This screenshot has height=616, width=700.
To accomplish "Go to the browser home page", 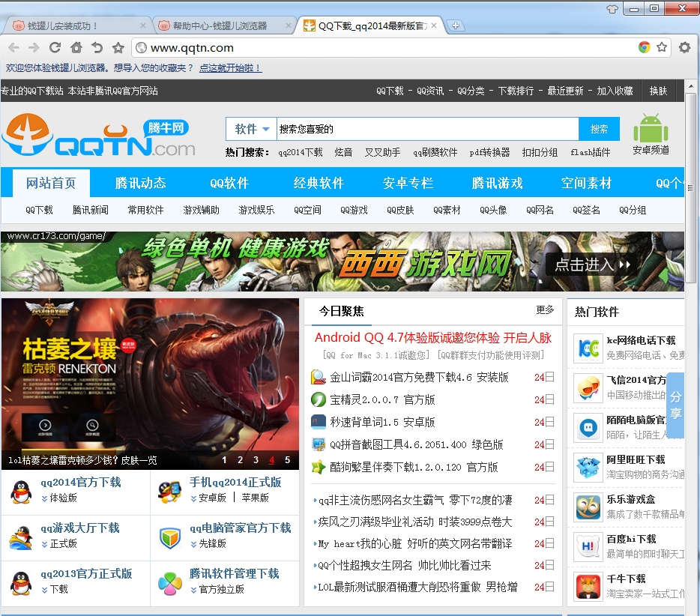I will click(x=76, y=47).
